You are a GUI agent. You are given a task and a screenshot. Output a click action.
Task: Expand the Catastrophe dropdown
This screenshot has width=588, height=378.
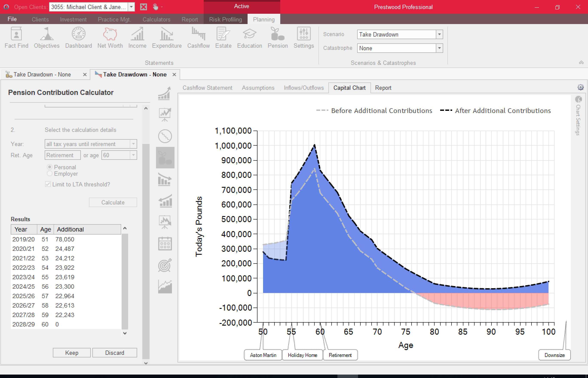tap(439, 48)
